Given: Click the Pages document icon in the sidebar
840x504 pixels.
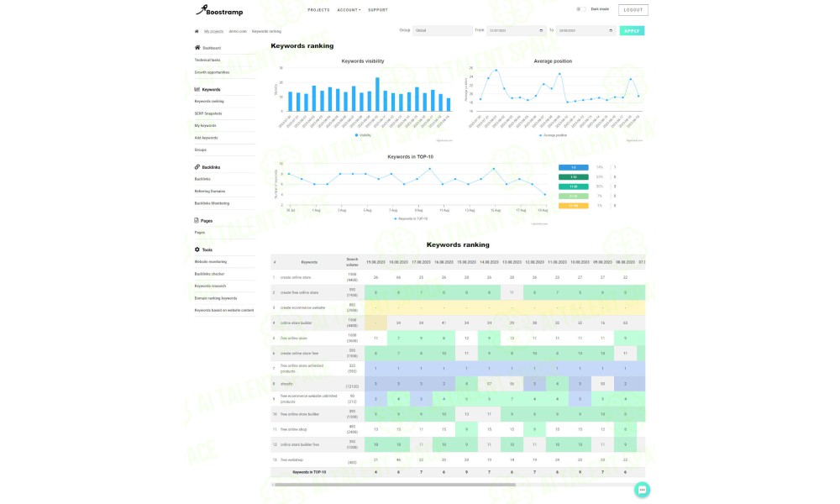Looking at the screenshot, I should [197, 220].
